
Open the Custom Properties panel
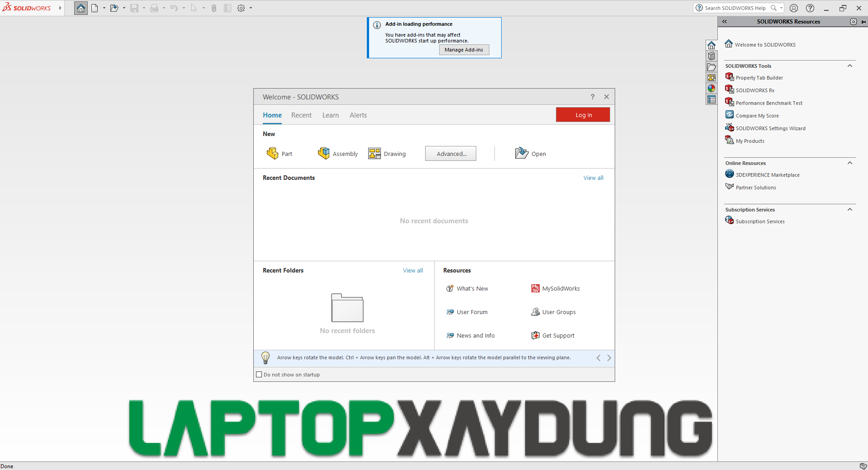711,99
